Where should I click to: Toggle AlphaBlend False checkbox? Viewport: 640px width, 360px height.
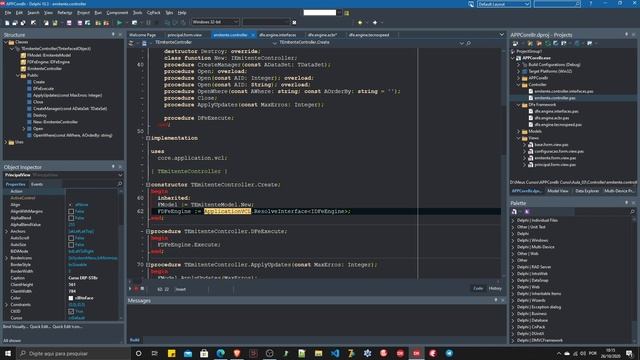coord(71,218)
